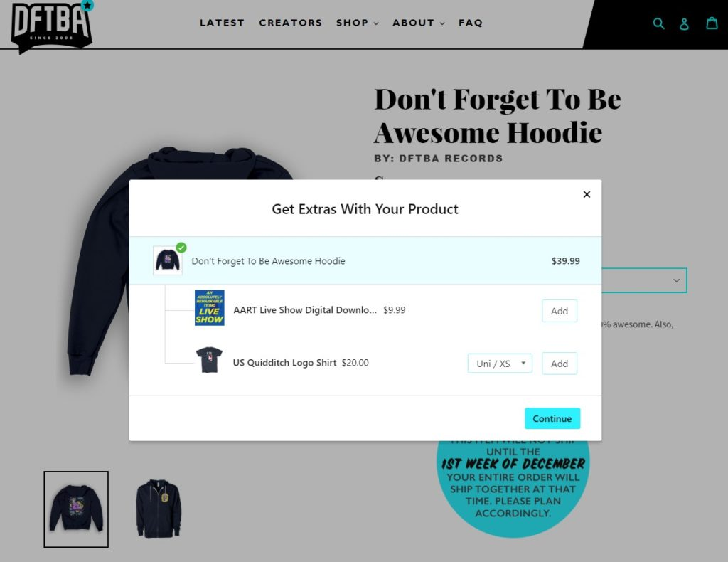Expand the ABOUT menu
Image resolution: width=728 pixels, height=562 pixels.
418,23
